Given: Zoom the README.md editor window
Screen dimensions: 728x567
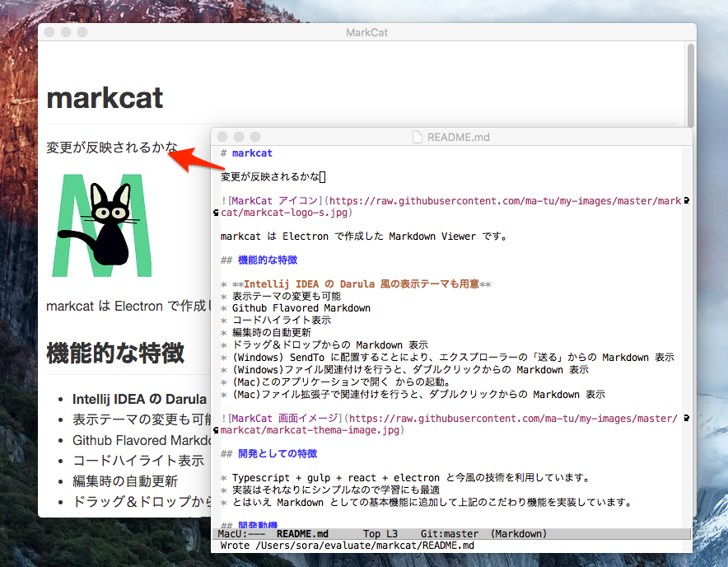Looking at the screenshot, I should pos(254,137).
